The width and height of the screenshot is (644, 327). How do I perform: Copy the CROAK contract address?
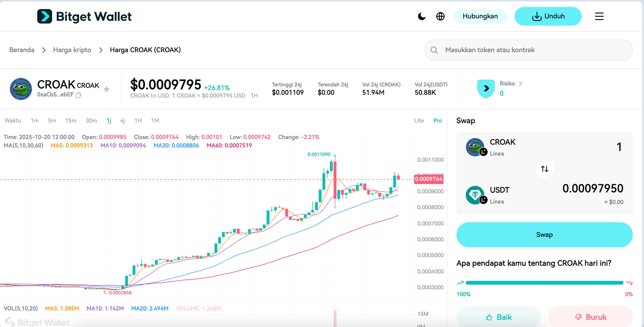pos(78,95)
